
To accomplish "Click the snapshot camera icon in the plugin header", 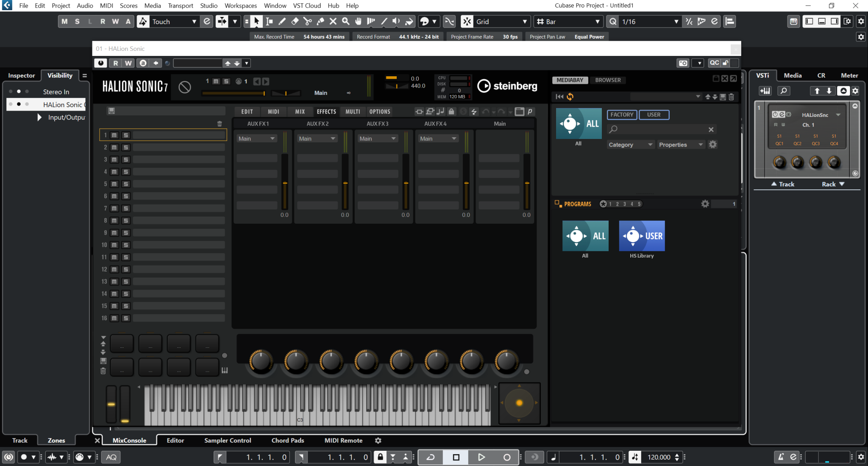I will [682, 63].
